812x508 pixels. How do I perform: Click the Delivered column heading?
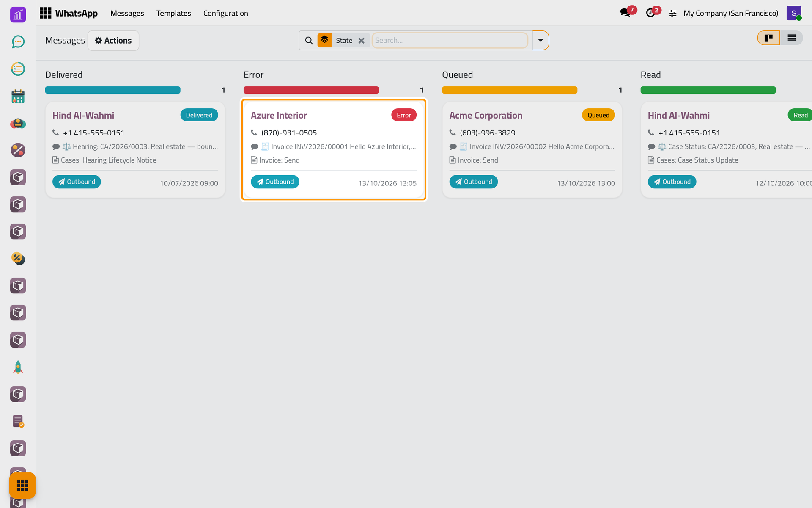point(64,75)
